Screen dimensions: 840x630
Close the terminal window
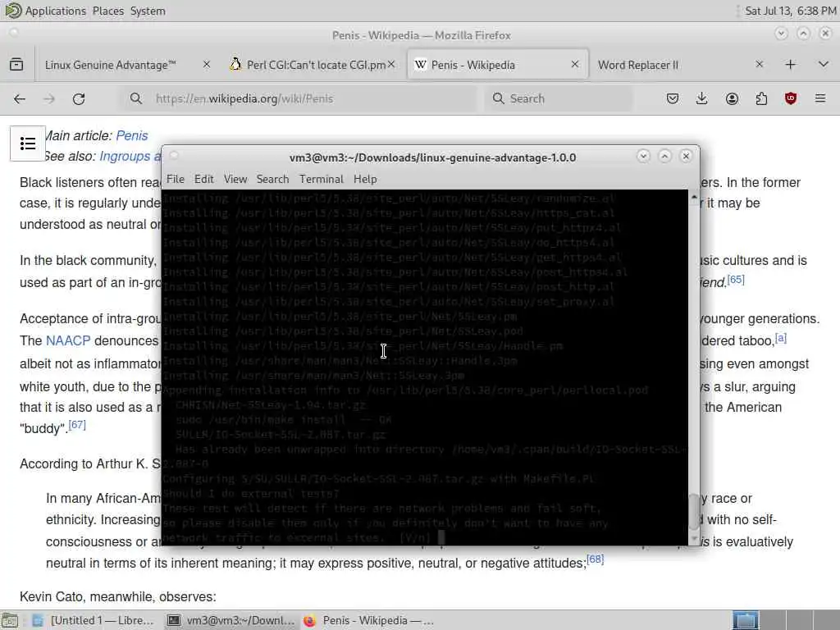tap(686, 157)
